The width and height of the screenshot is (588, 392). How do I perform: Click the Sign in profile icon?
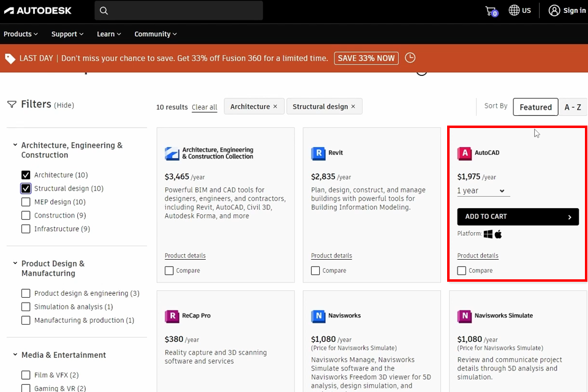pos(554,10)
